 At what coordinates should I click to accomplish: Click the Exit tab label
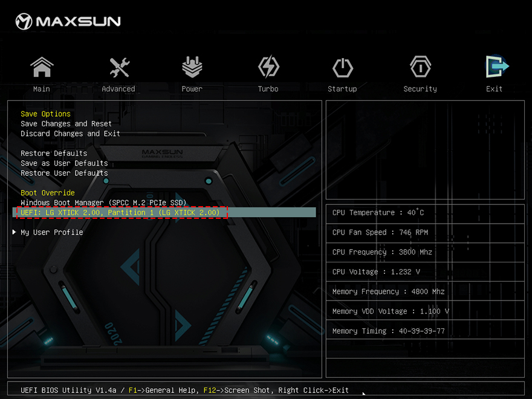[494, 89]
